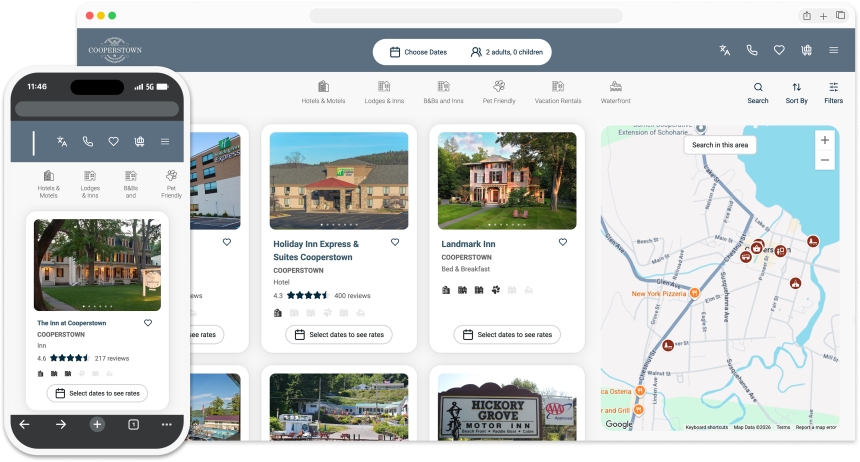Click the desktop browser address bar
The image size is (860, 462).
point(466,15)
